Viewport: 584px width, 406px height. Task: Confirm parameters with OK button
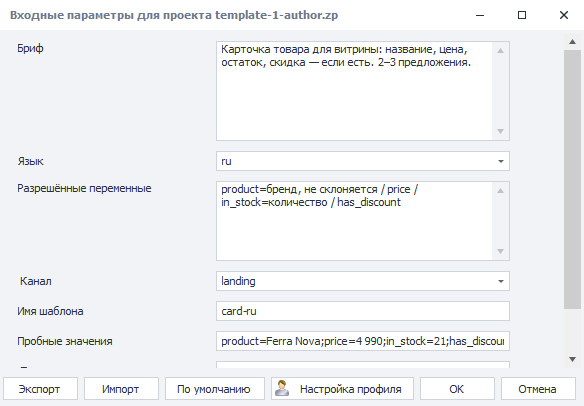click(x=457, y=389)
